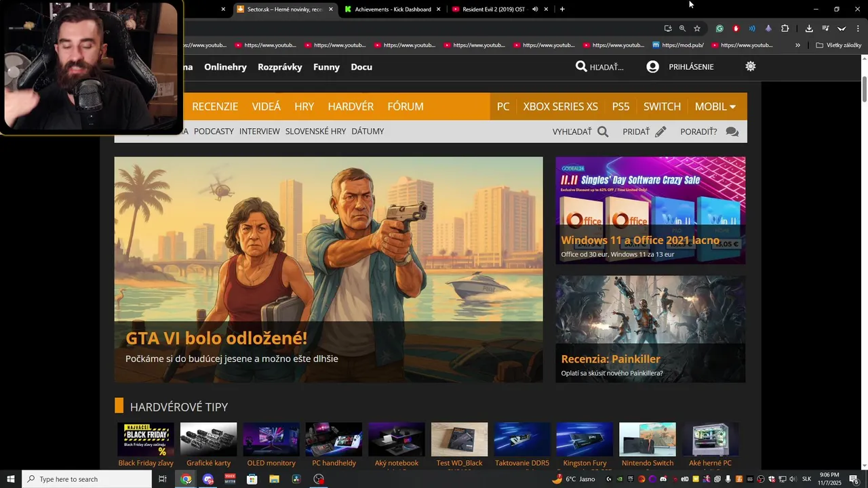Click the page vertical scrollbar thumb
This screenshot has width=868, height=488.
pos(864,90)
